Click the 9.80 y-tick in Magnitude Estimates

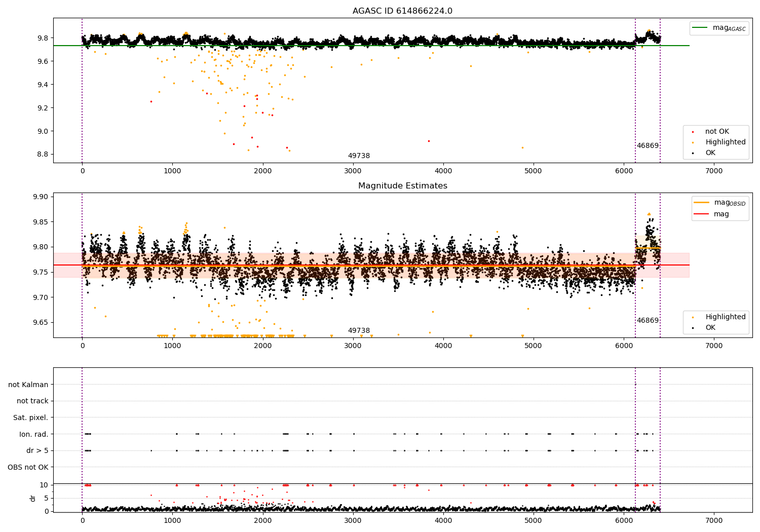[x=41, y=247]
